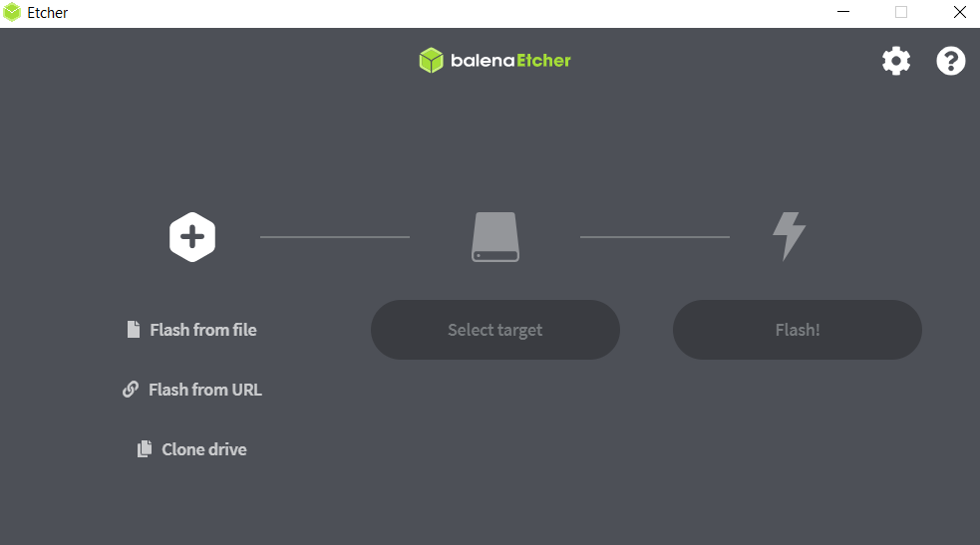Click the Etcher icon in the title bar
Screen dimensions: 980x545
click(12, 13)
